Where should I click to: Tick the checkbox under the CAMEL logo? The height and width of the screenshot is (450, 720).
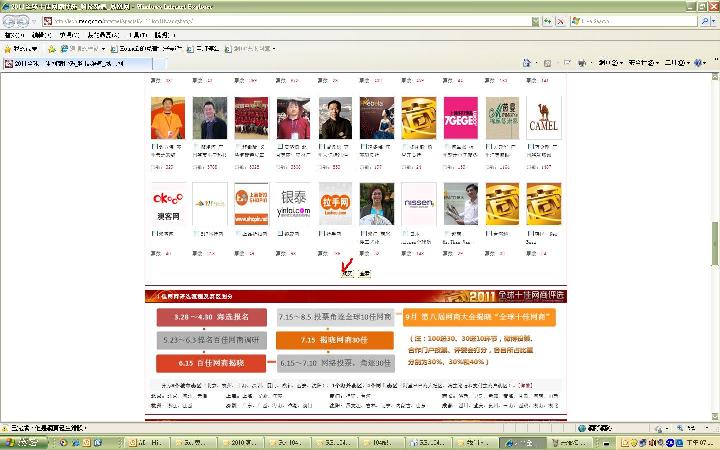click(530, 146)
